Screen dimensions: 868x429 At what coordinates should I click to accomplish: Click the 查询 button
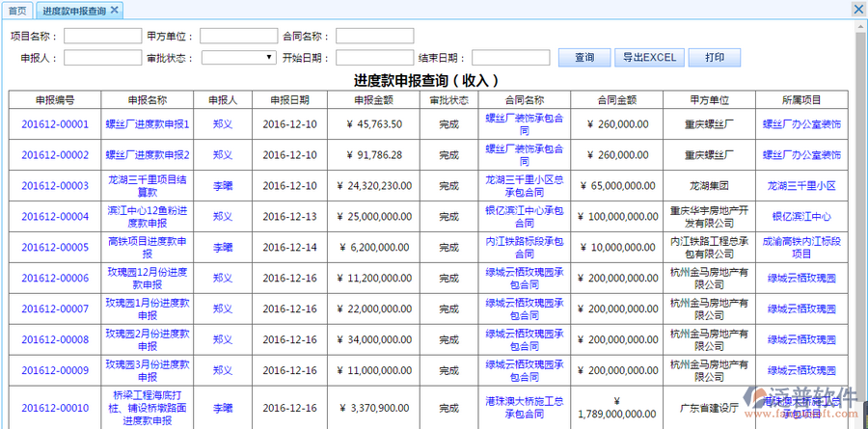pos(583,58)
